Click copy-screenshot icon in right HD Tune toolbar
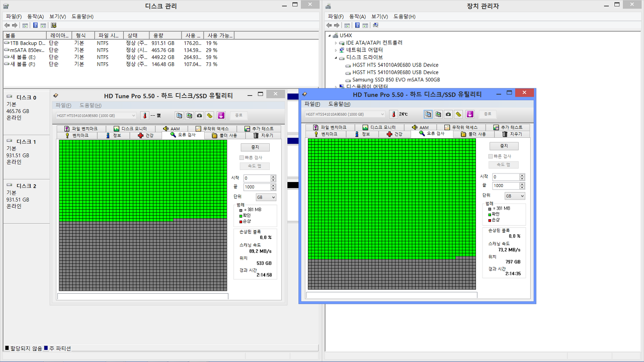 click(438, 114)
